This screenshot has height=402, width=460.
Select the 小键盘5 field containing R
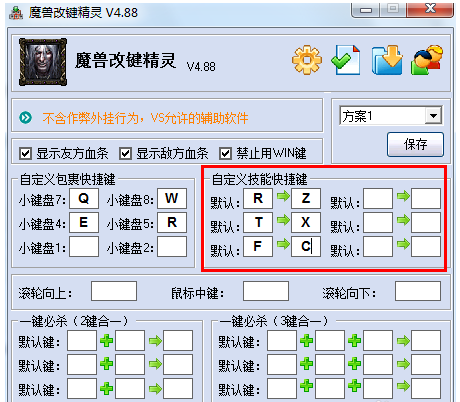(172, 223)
